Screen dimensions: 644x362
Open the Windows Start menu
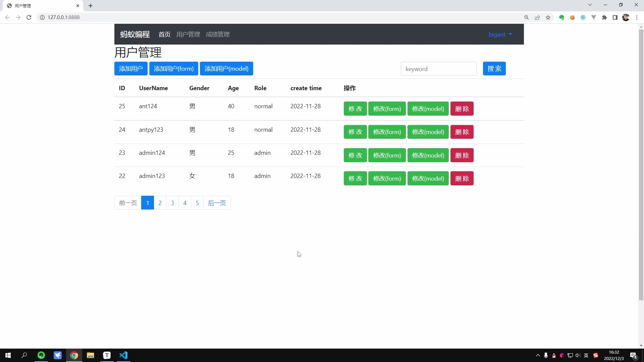click(x=8, y=355)
